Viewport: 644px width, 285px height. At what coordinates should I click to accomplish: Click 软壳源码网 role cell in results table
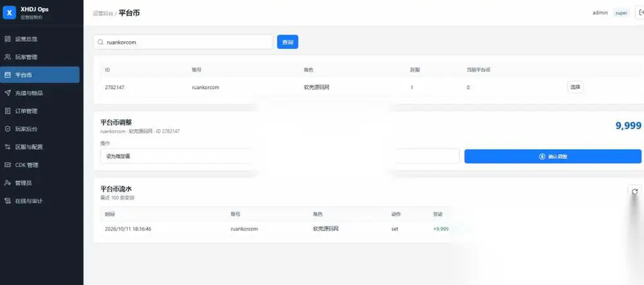(x=316, y=87)
